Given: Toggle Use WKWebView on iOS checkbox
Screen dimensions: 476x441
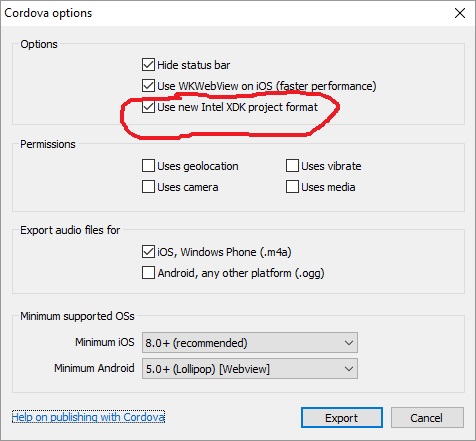Looking at the screenshot, I should (148, 86).
